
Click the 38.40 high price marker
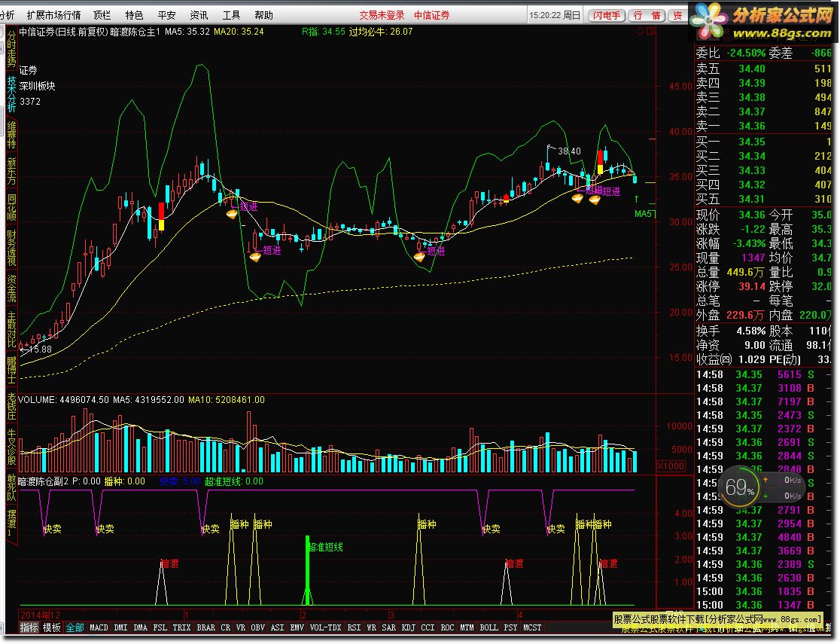(569, 151)
